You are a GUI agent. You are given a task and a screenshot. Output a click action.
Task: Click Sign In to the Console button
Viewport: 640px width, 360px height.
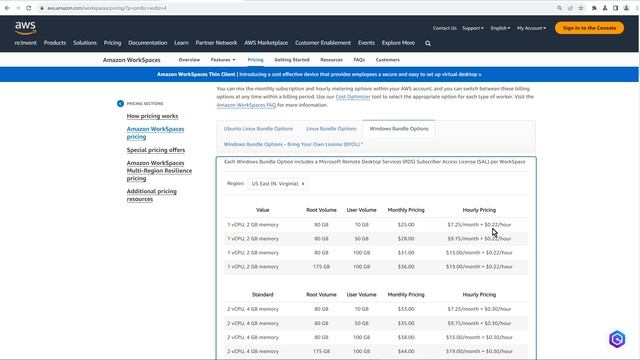[589, 28]
